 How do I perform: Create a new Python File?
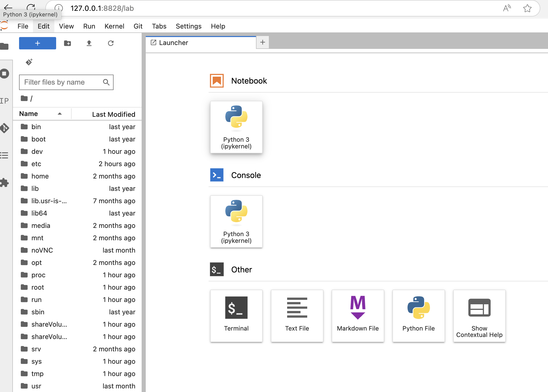tap(419, 316)
